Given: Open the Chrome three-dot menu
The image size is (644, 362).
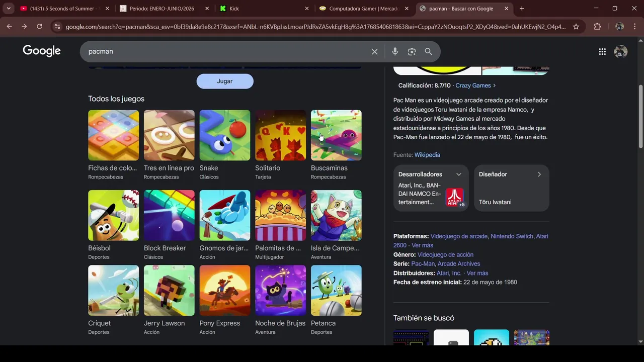Looking at the screenshot, I should pos(635,27).
